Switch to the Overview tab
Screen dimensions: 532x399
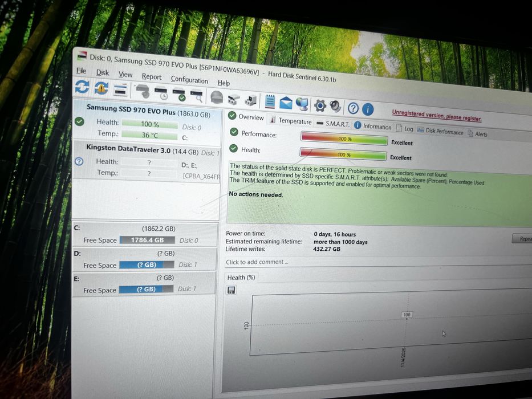point(246,117)
